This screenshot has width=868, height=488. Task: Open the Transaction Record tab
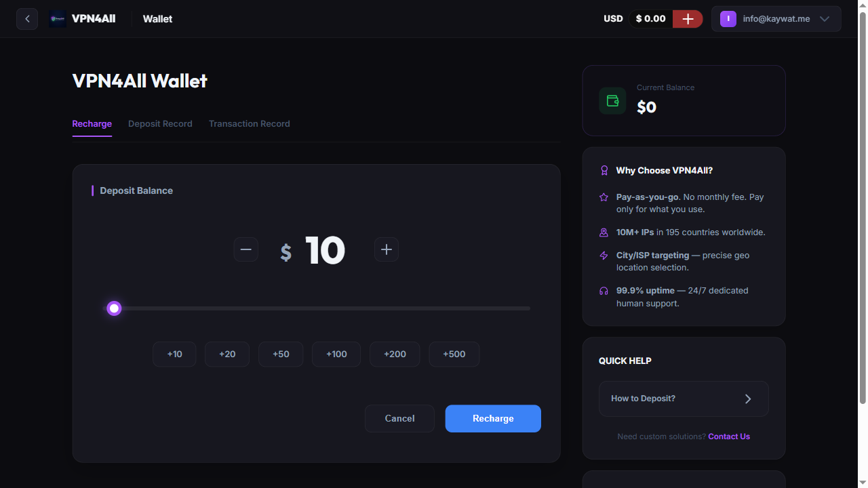point(250,124)
